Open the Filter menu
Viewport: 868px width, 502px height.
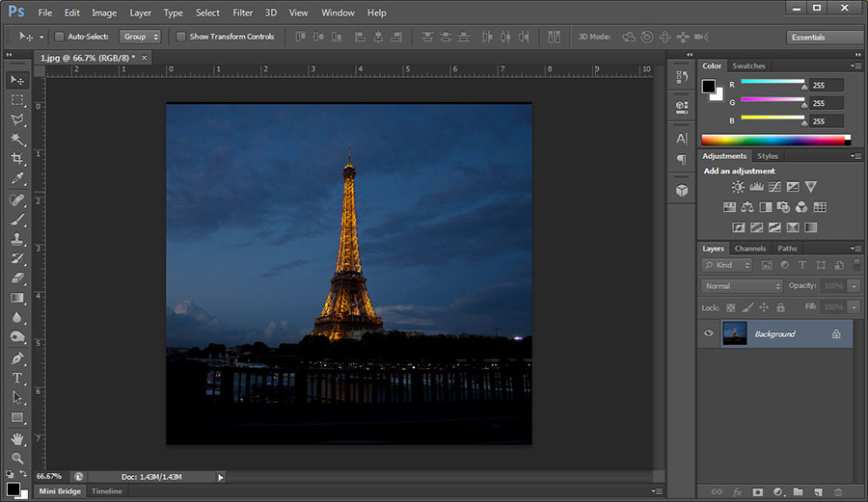tap(243, 13)
